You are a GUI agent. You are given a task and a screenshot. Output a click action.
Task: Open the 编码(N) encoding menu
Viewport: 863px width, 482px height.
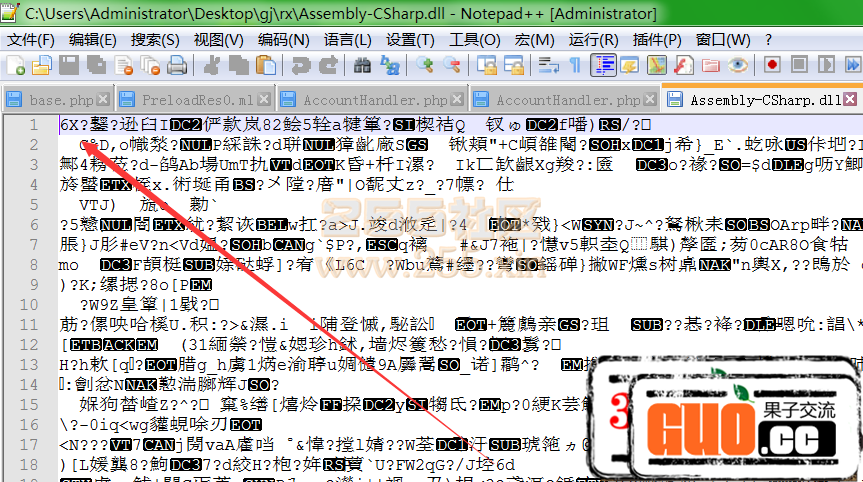click(283, 39)
